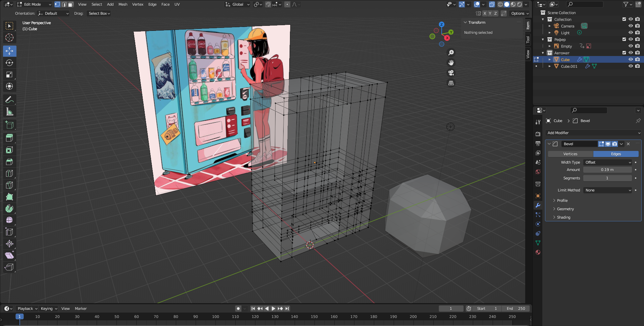Image resolution: width=644 pixels, height=326 pixels.
Task: Open the UV menu
Action: [177, 4]
